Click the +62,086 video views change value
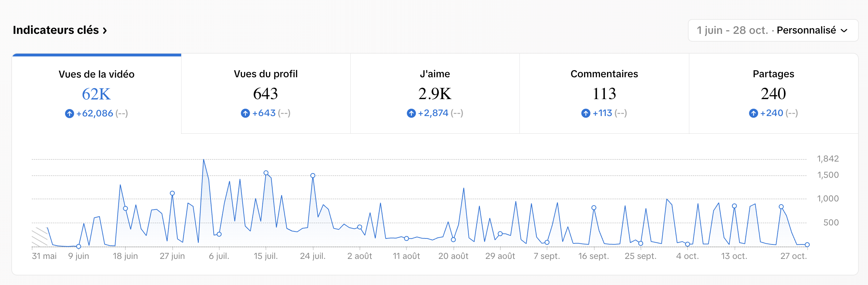868x285 pixels. [95, 114]
